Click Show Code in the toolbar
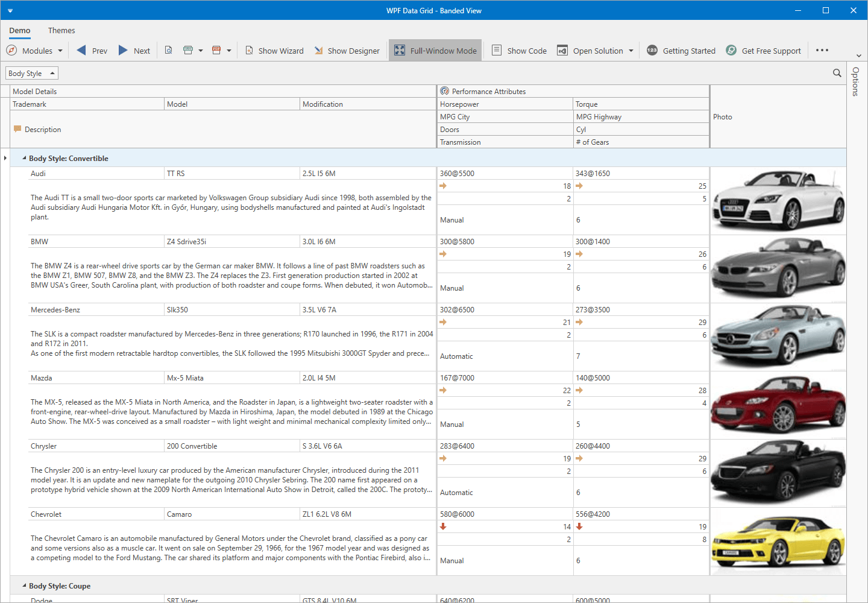868x603 pixels. tap(520, 51)
